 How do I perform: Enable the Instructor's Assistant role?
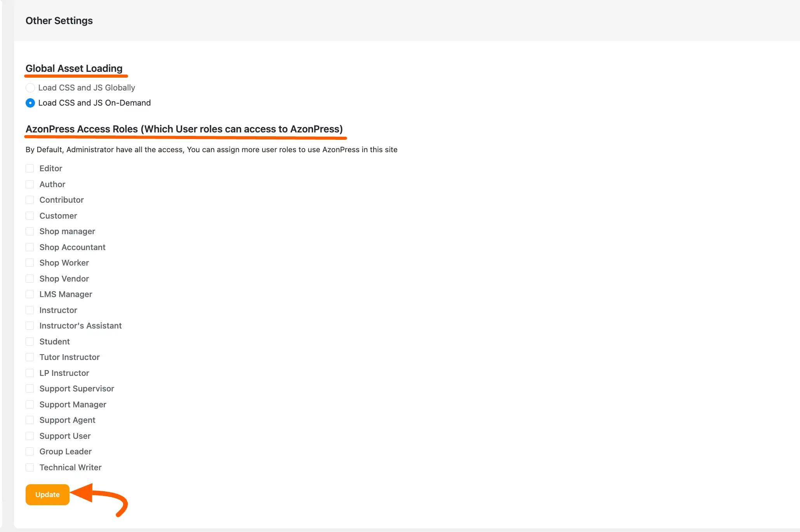coord(30,325)
